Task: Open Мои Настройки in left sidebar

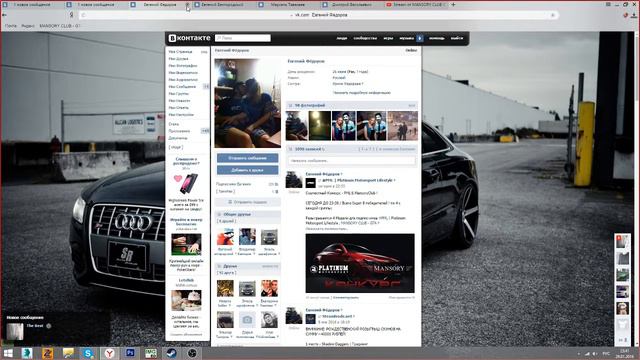Action: pyautogui.click(x=181, y=115)
